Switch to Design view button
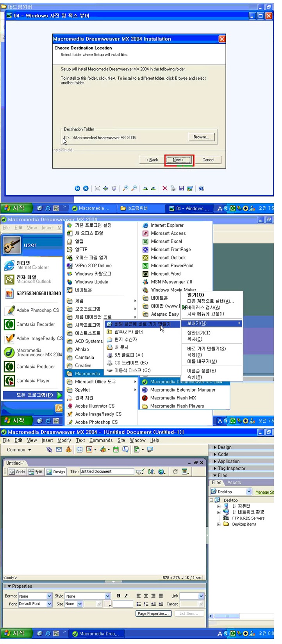Image resolution: width=282 pixels, height=644 pixels. click(x=56, y=472)
